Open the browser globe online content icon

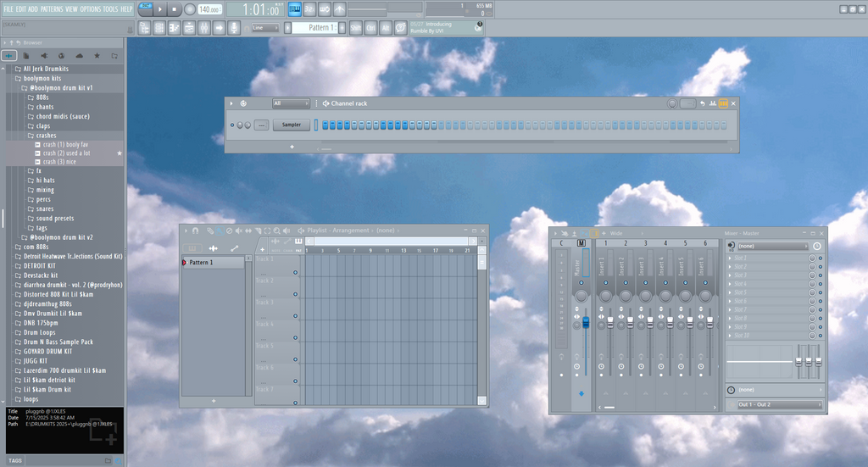pyautogui.click(x=61, y=56)
